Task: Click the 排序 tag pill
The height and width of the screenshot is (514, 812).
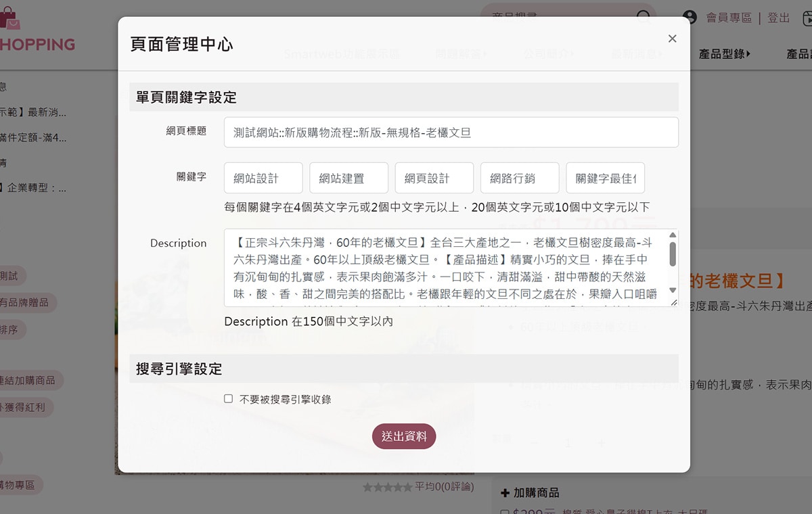Action: [x=11, y=330]
